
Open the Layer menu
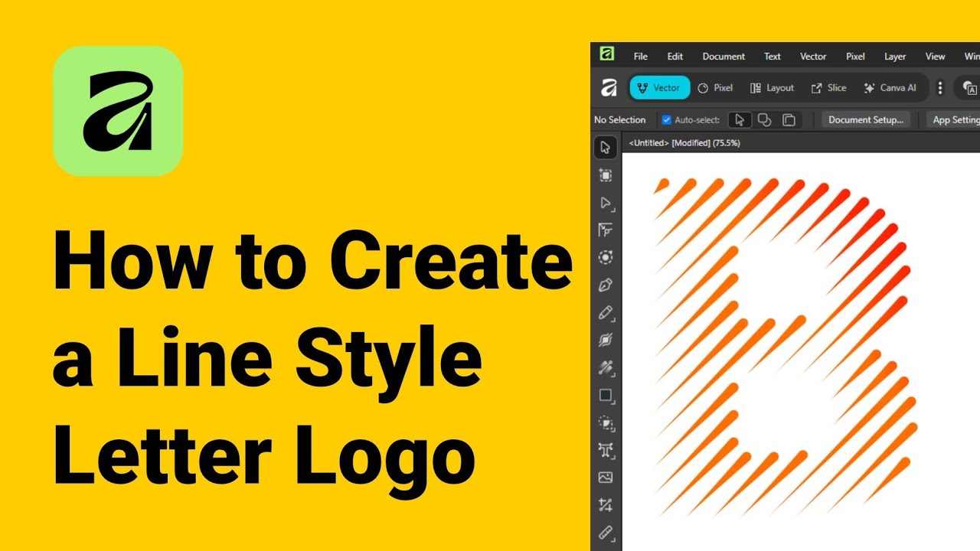point(895,57)
